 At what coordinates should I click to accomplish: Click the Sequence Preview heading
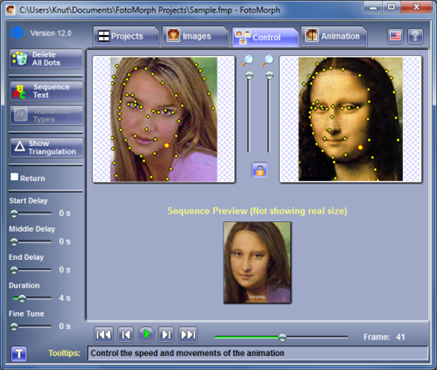point(257,211)
